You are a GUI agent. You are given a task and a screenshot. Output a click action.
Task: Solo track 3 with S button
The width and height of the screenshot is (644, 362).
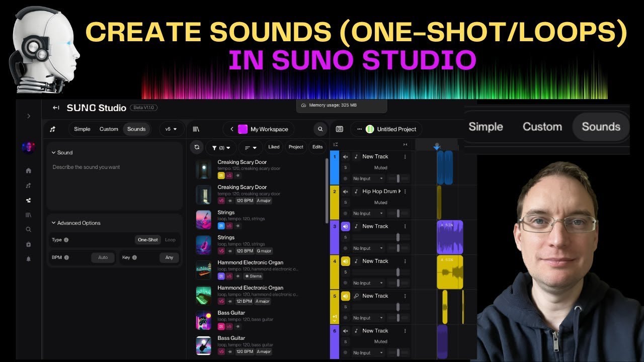click(x=346, y=237)
